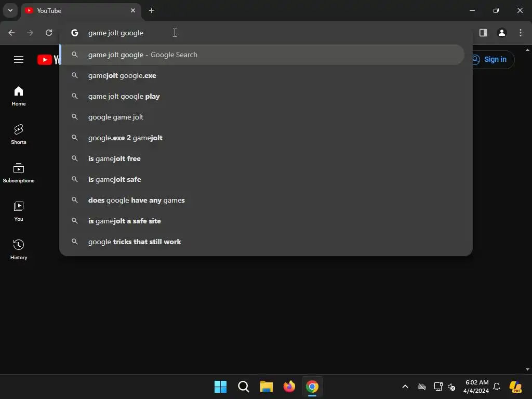
Task: Open History in YouTube sidebar
Action: [19, 249]
